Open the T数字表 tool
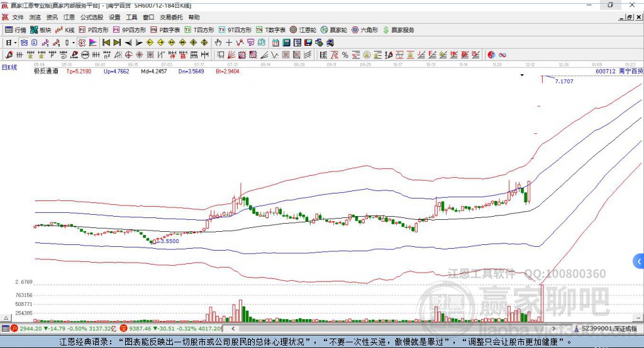Viewport: 644px width, 348px height. (x=270, y=30)
